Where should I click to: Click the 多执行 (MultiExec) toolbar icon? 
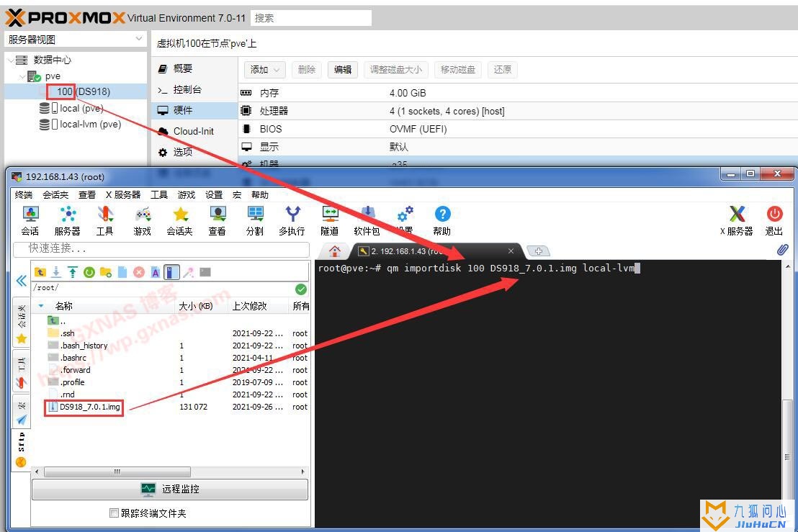pos(292,221)
